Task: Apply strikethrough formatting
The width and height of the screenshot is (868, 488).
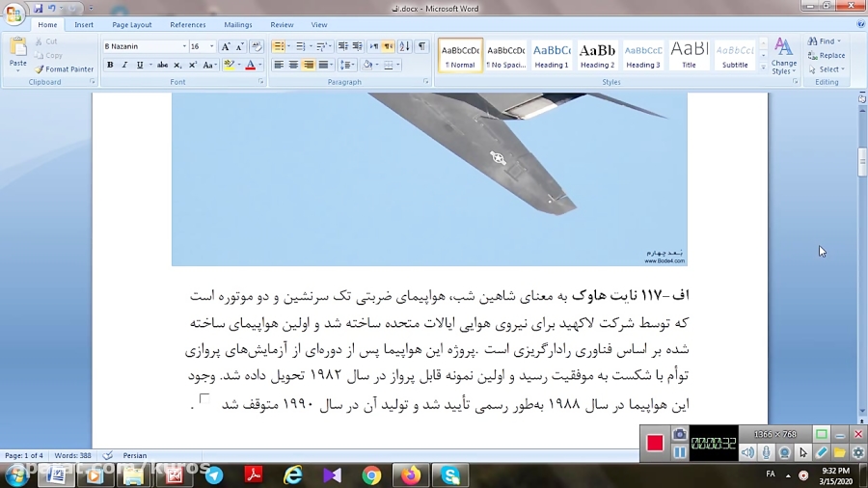Action: coord(161,65)
